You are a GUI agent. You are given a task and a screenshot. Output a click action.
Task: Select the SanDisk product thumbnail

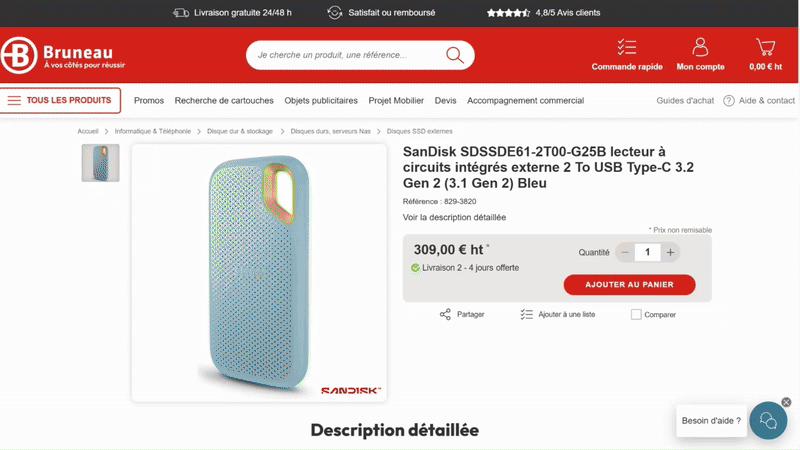100,163
